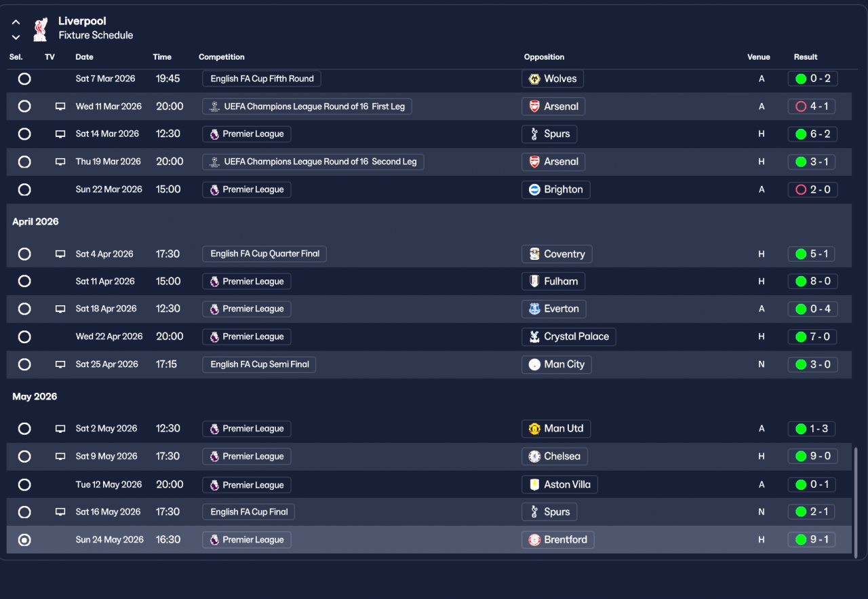The height and width of the screenshot is (599, 868).
Task: Click the up chevron beside the Liverpool crest
Action: (x=16, y=22)
